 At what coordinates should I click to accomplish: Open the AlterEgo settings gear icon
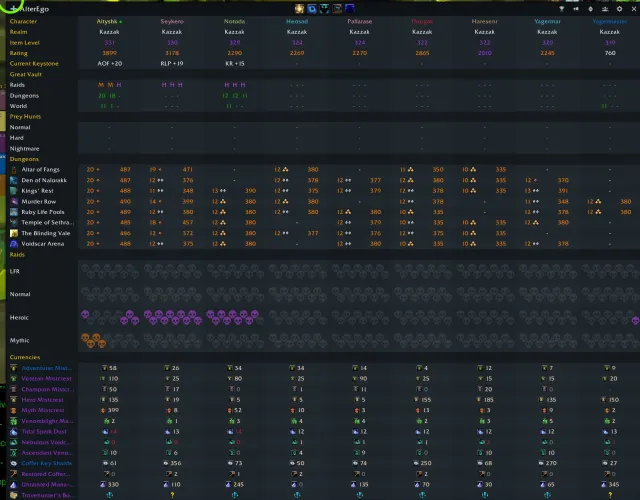coord(619,9)
